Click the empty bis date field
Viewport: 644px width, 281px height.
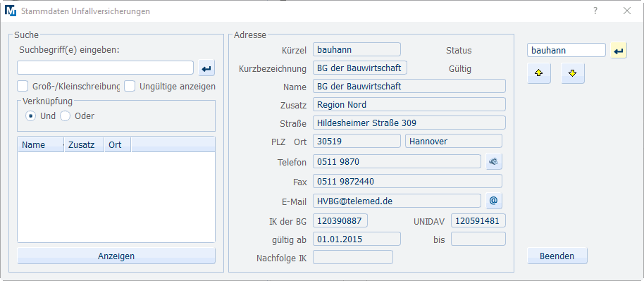pos(478,239)
